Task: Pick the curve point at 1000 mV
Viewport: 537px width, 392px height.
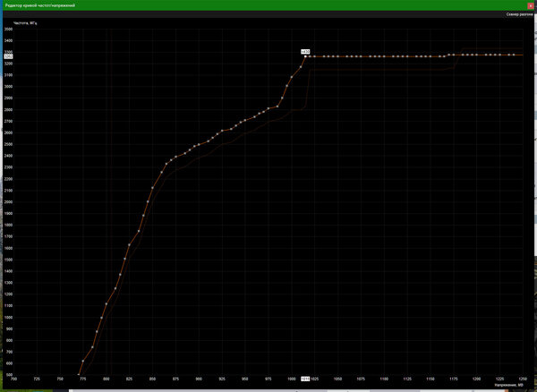Action: point(292,77)
